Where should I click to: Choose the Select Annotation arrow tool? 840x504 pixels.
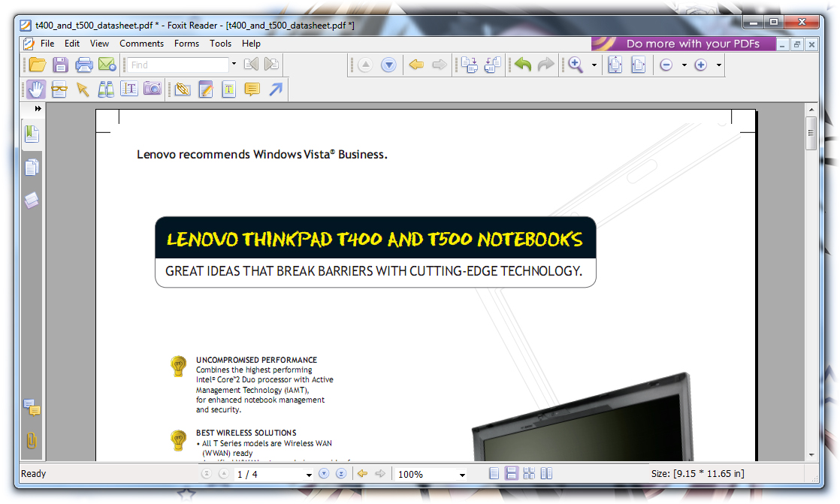point(83,89)
